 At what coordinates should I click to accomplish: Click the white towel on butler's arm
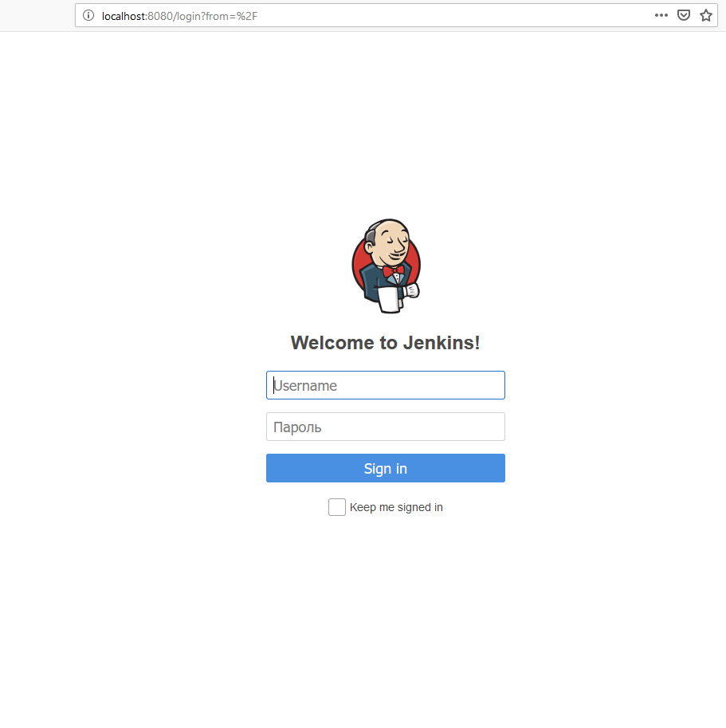tap(388, 300)
